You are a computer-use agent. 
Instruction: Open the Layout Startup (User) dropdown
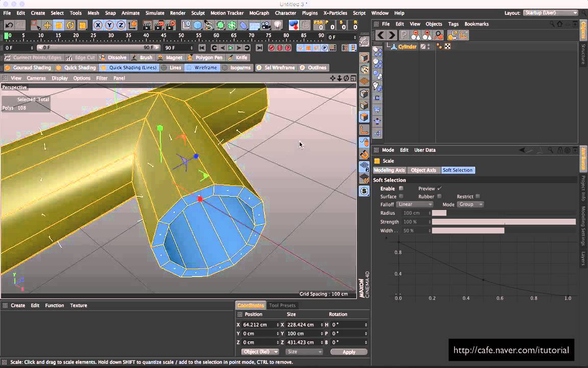point(551,13)
